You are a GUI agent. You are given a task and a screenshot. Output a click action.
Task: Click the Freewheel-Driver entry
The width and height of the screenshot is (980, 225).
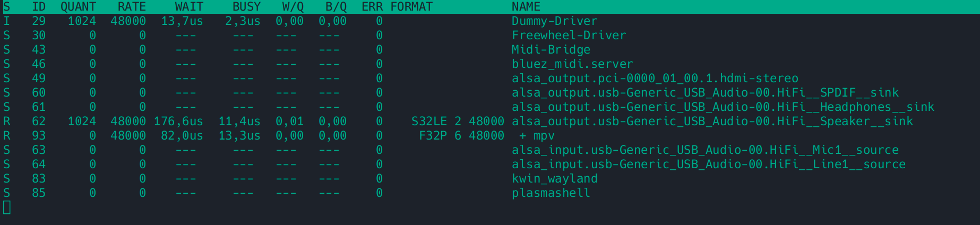point(569,36)
